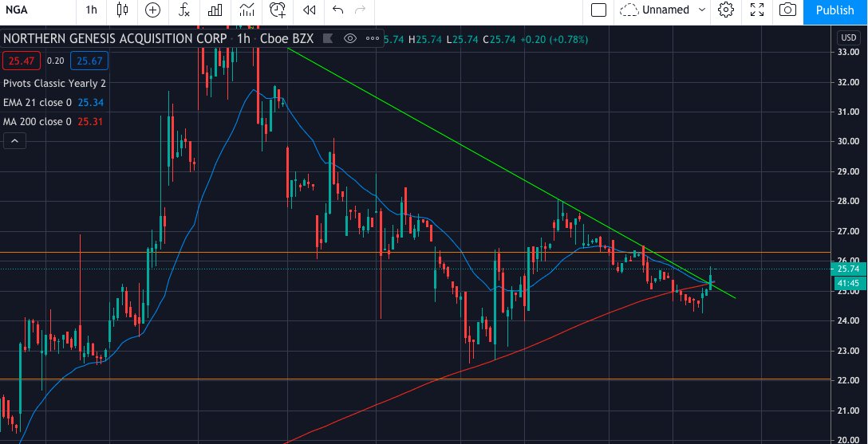868x444 pixels.
Task: Redo the last chart action
Action: point(360,10)
